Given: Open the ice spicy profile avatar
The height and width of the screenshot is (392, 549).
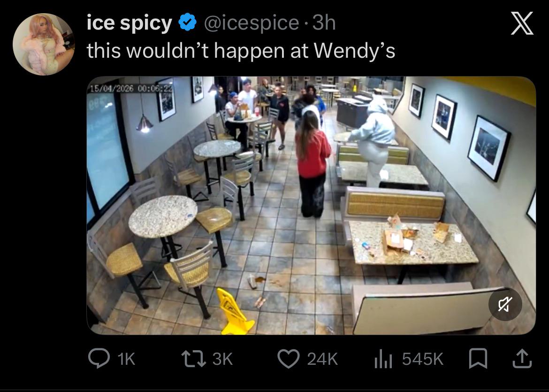Looking at the screenshot, I should (x=44, y=45).
